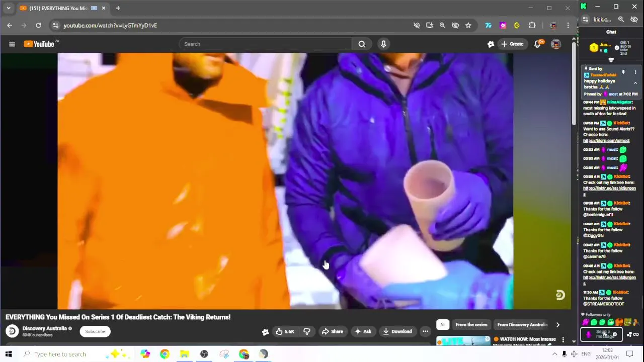Image resolution: width=644 pixels, height=362 pixels.
Task: Go back in browser history
Action: point(10,26)
